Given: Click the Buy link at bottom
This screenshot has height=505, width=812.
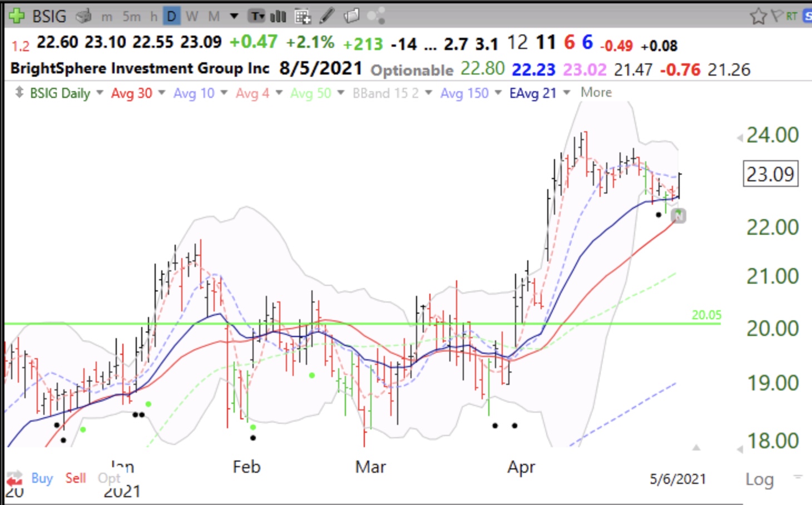Looking at the screenshot, I should point(42,478).
